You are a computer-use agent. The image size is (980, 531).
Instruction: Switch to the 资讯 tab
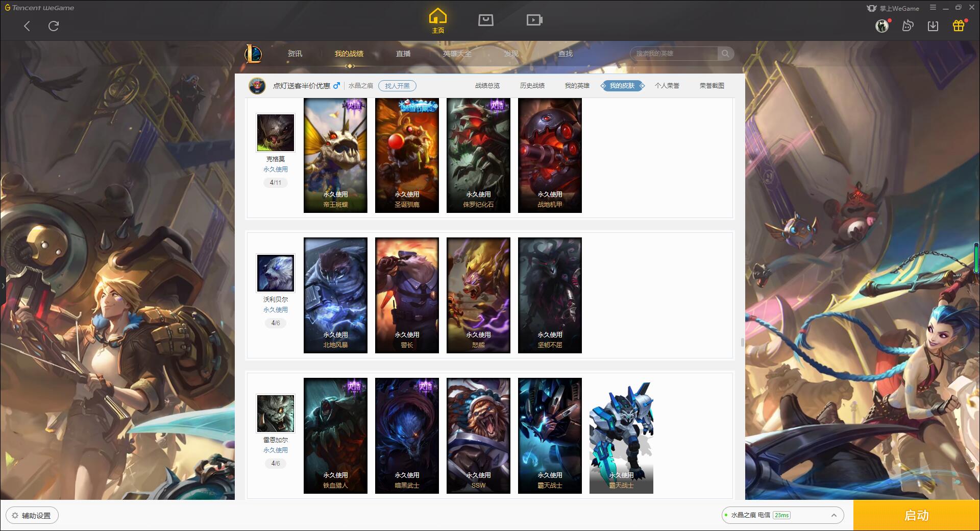coord(295,54)
